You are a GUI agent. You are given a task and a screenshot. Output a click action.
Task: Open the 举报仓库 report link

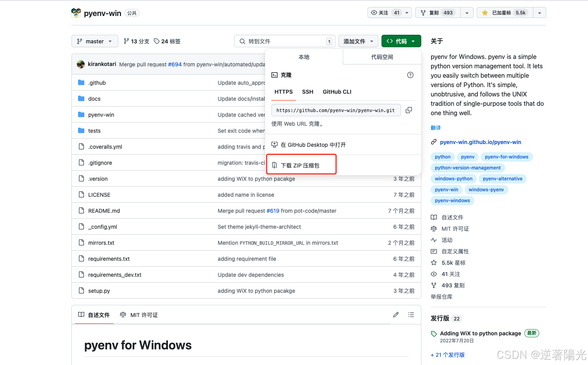(x=442, y=297)
